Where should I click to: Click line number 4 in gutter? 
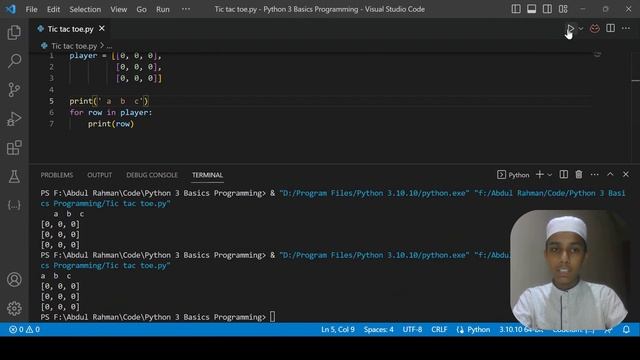(x=51, y=89)
